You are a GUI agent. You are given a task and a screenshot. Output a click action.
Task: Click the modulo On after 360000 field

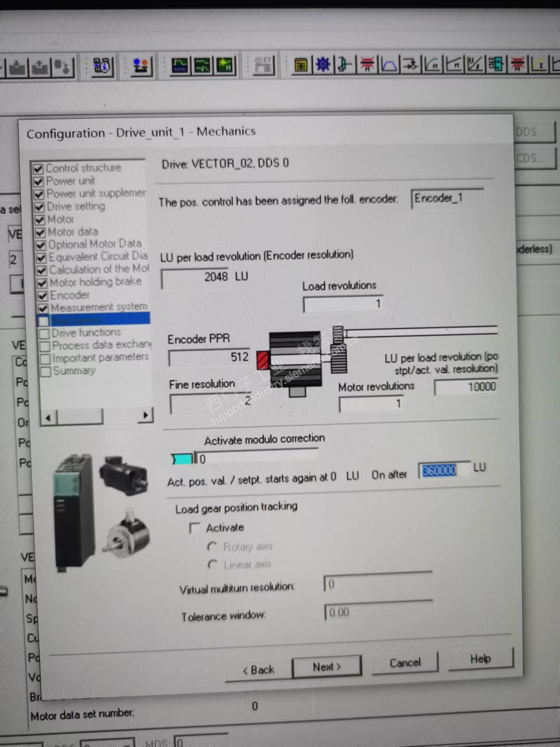click(x=444, y=470)
